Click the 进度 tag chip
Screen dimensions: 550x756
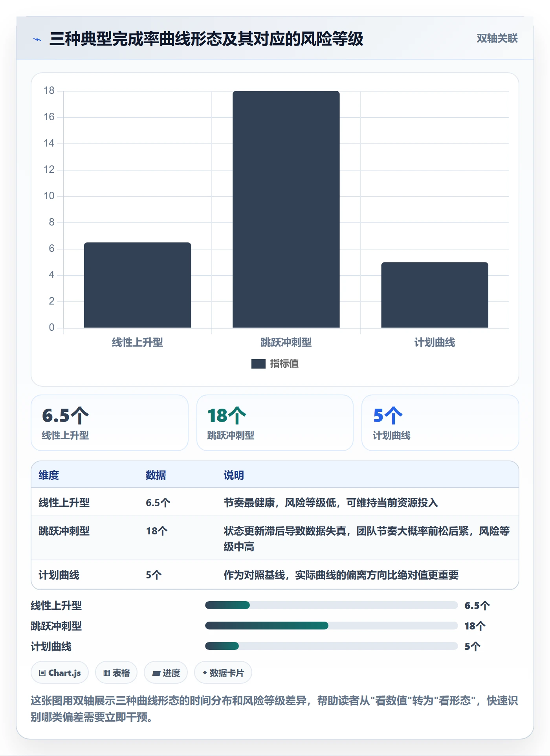tap(166, 673)
